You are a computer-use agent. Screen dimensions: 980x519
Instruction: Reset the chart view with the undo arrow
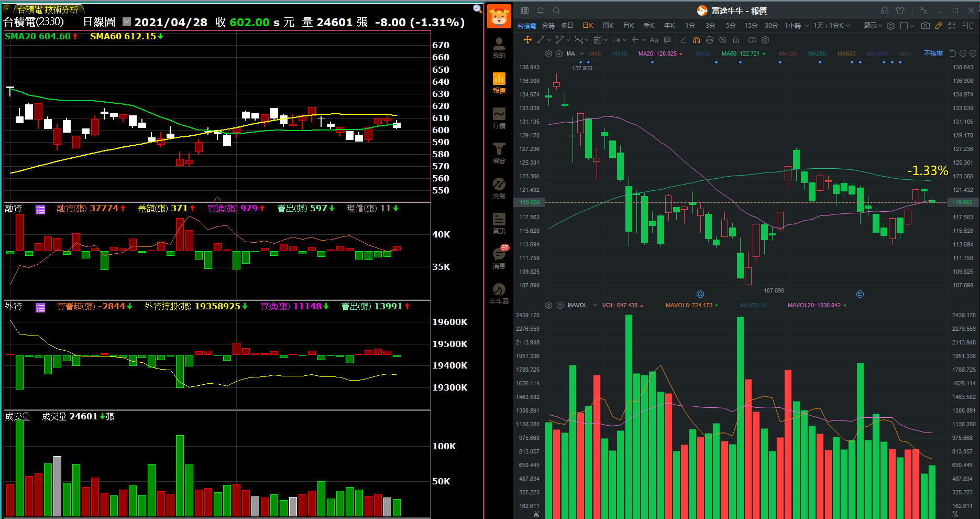tap(953, 53)
